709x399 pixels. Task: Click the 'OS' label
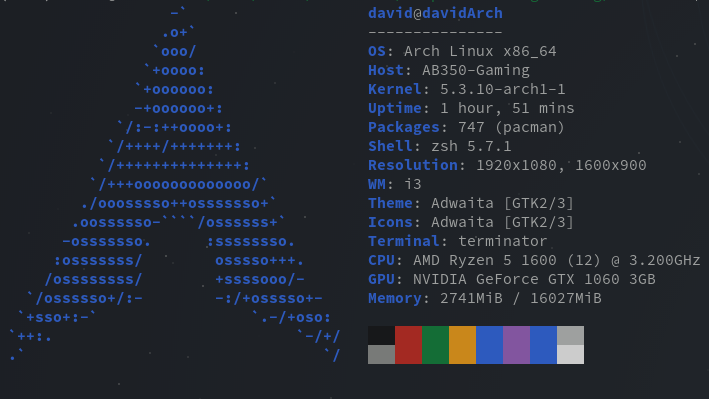point(377,51)
